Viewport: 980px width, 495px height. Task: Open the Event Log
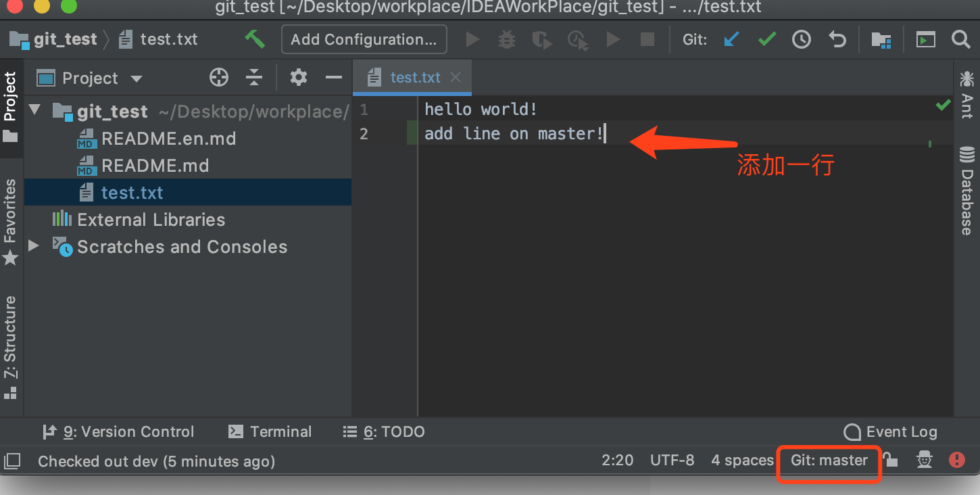tap(891, 431)
